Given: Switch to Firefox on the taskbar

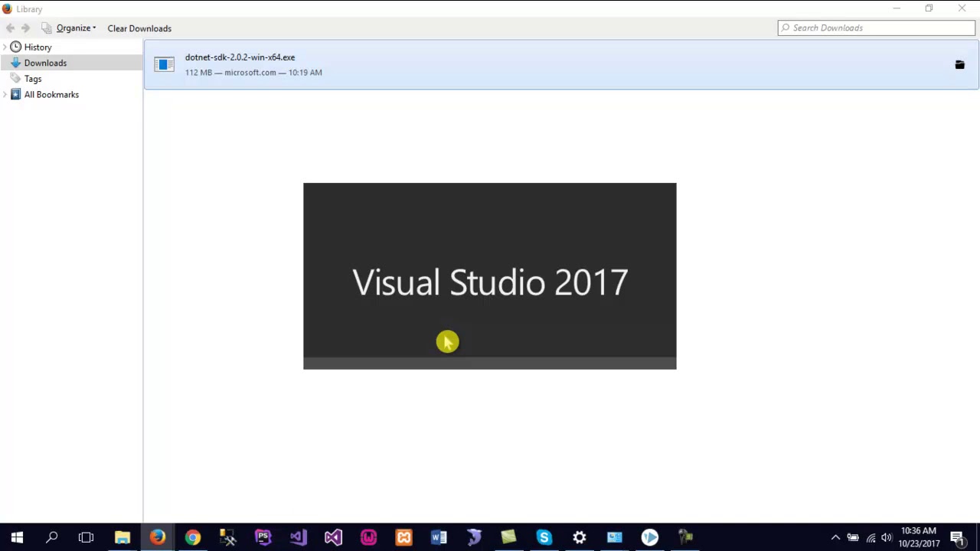Looking at the screenshot, I should tap(158, 537).
